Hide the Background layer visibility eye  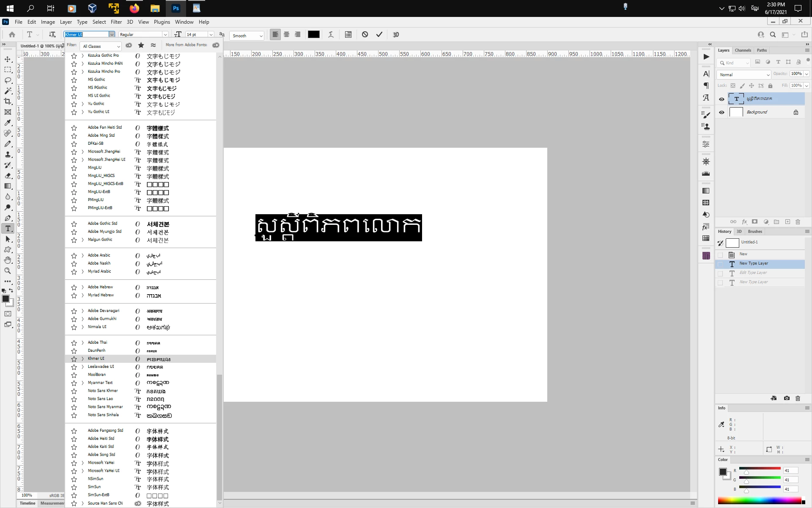coord(721,113)
